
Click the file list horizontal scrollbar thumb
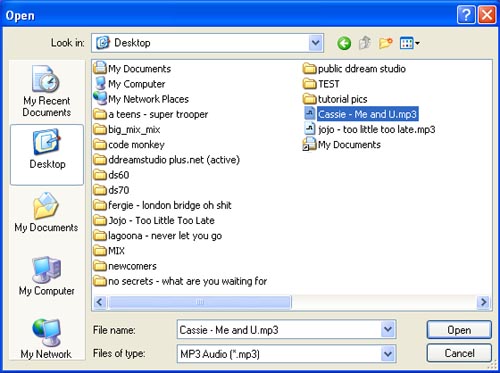point(200,302)
